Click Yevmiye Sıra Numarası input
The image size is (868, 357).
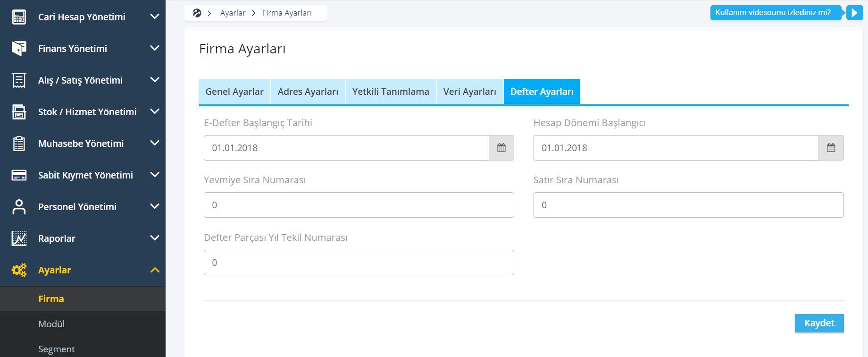tap(359, 205)
